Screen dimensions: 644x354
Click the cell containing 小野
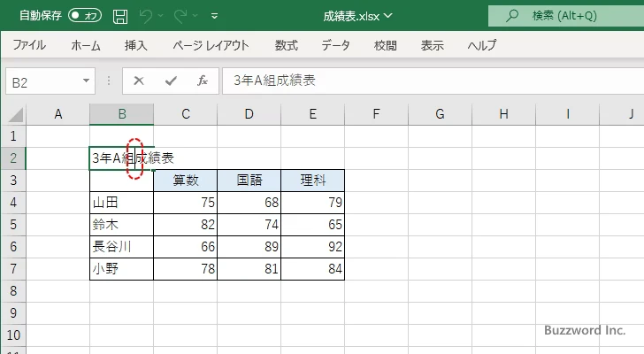coord(121,269)
